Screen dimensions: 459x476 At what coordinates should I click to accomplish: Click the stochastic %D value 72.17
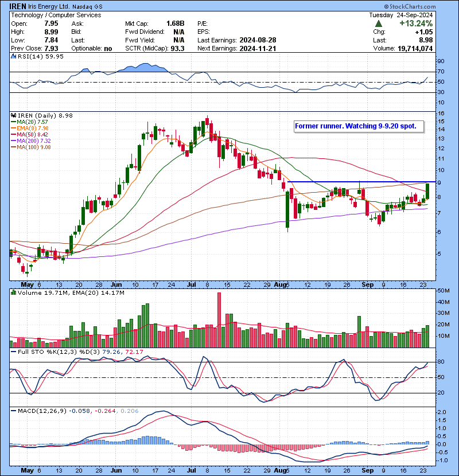[x=134, y=352]
